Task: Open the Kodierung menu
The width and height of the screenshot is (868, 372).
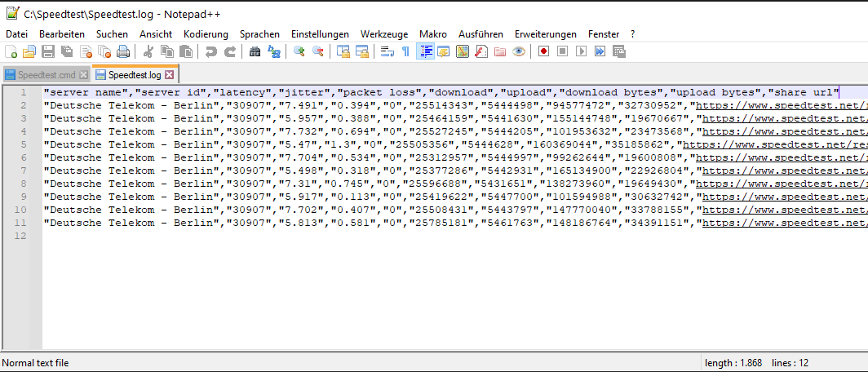Action: point(206,34)
